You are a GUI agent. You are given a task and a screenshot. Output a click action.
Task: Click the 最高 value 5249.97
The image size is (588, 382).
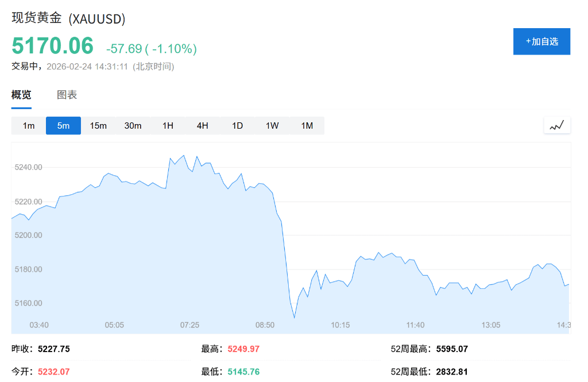click(242, 349)
